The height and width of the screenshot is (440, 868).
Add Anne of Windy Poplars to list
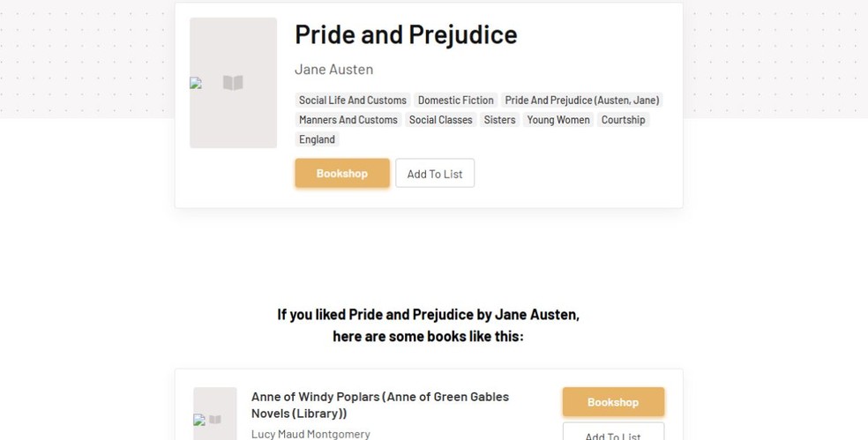(x=613, y=434)
